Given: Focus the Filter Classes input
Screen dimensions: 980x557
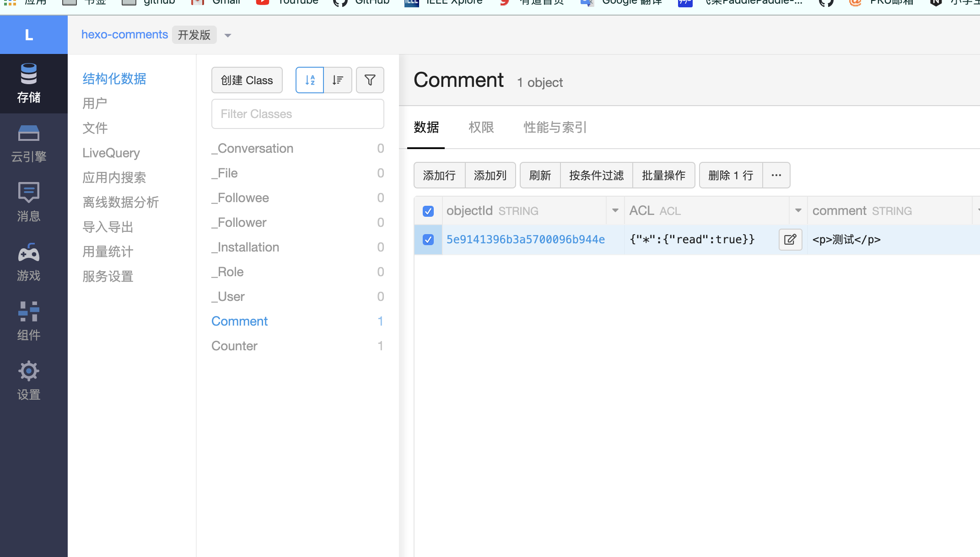Looking at the screenshot, I should 298,114.
